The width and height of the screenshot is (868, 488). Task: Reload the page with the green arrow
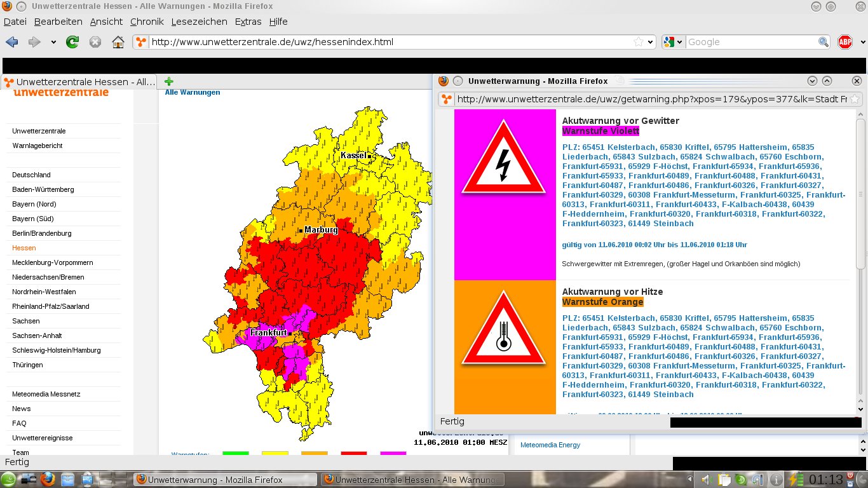(x=72, y=42)
